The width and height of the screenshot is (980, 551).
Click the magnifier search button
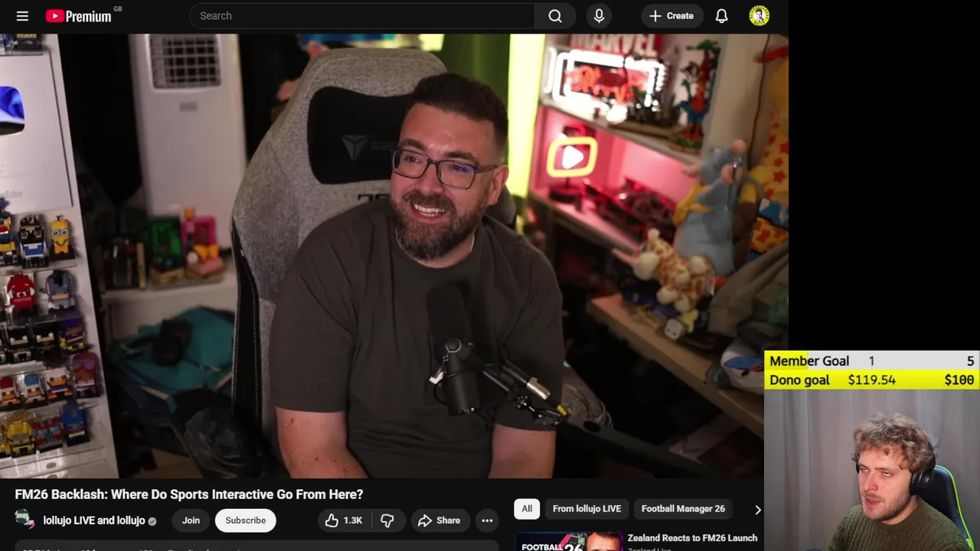pos(555,15)
